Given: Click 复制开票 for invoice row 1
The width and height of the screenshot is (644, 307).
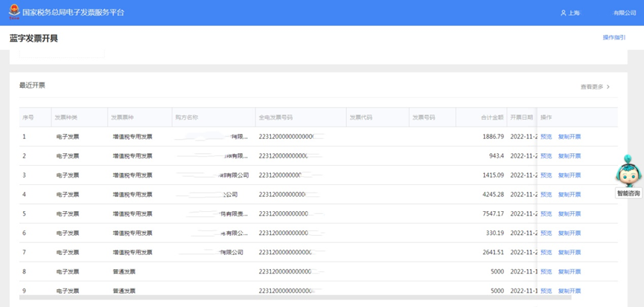Looking at the screenshot, I should coord(570,137).
